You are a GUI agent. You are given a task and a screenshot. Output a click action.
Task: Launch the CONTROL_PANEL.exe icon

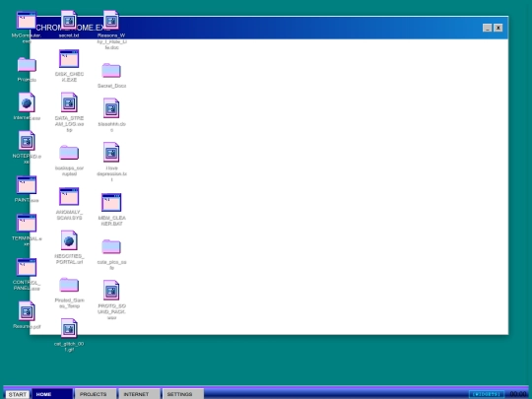click(27, 268)
